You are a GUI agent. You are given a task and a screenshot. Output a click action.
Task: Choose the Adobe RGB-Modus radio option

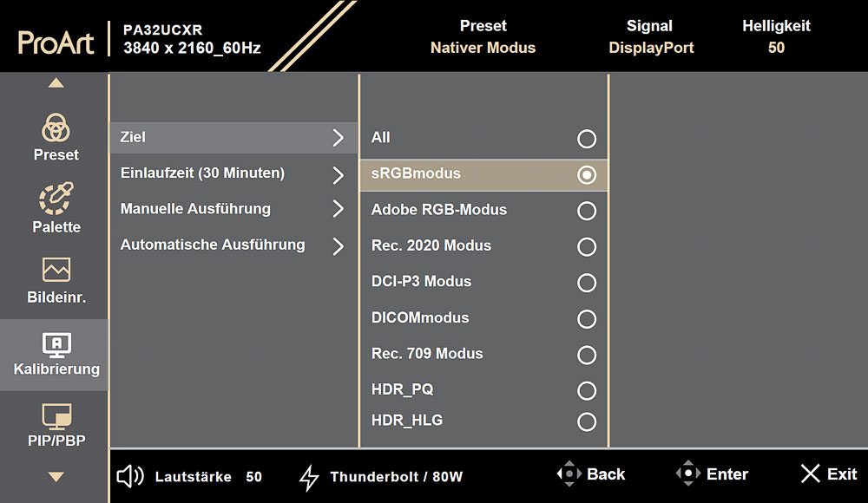point(587,211)
